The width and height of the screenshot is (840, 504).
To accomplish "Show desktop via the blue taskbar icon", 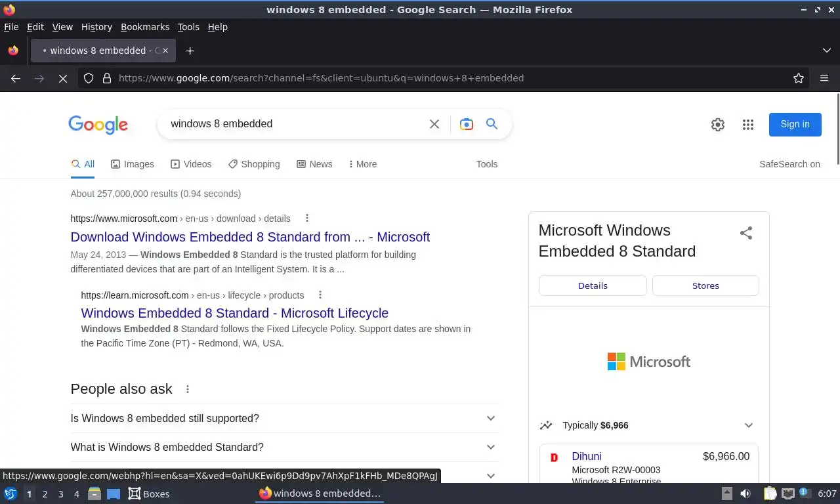I will click(x=113, y=493).
